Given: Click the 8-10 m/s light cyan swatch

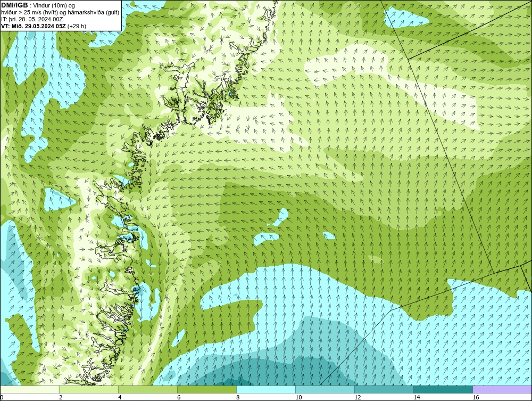Looking at the screenshot, I should click(x=266, y=389).
